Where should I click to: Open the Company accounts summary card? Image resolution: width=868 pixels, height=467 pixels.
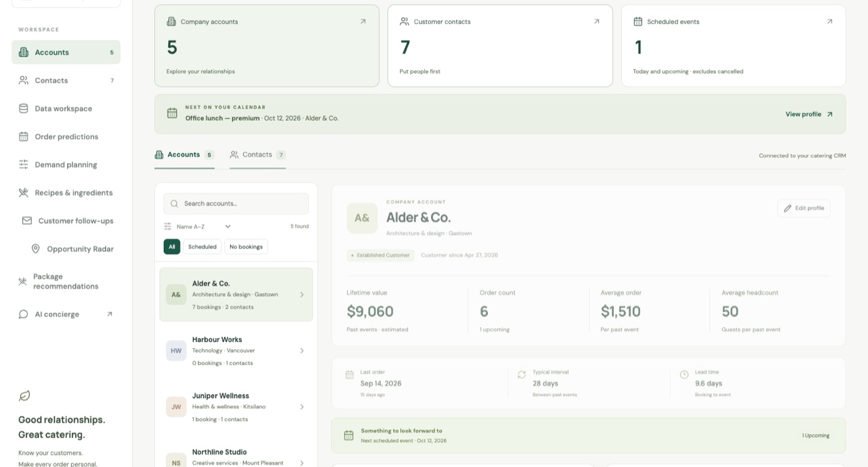267,46
